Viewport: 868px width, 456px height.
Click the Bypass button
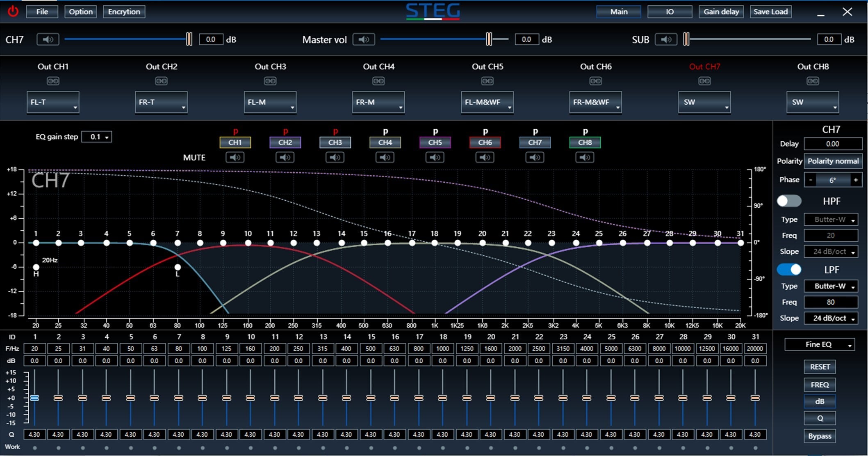819,436
